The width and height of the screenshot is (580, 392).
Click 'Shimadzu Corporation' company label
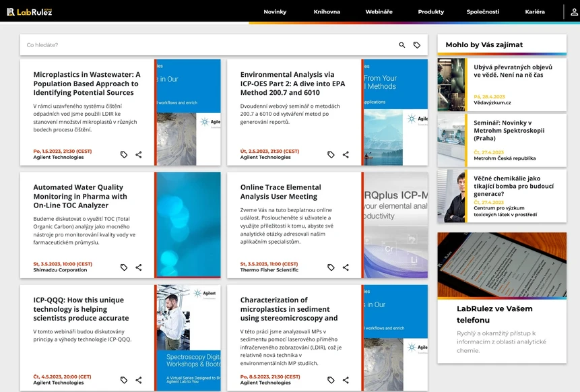click(x=61, y=270)
